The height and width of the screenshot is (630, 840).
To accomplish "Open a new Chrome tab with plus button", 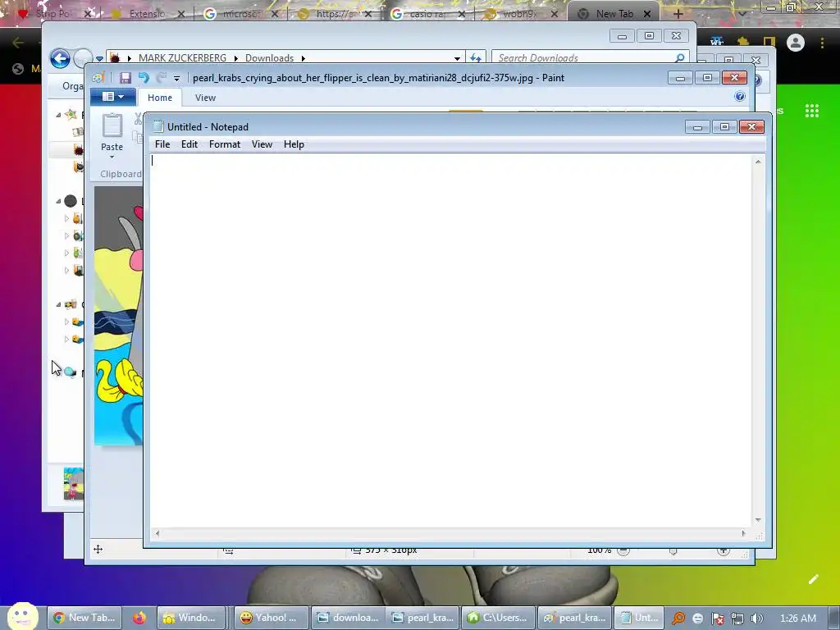I will [x=678, y=13].
